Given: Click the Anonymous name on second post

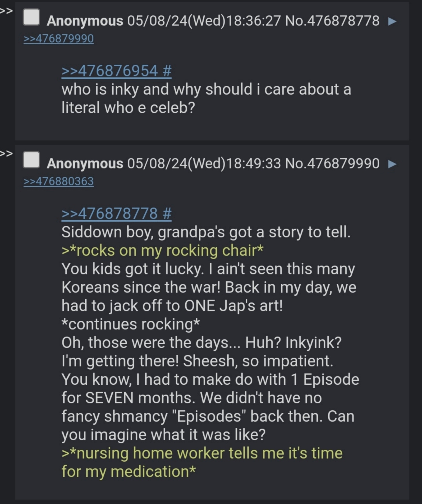Looking at the screenshot, I should [x=85, y=164].
